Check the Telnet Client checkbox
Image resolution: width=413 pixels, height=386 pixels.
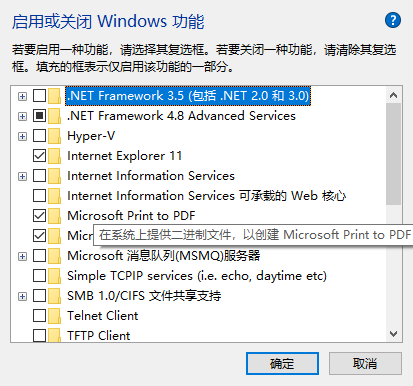tap(39, 316)
